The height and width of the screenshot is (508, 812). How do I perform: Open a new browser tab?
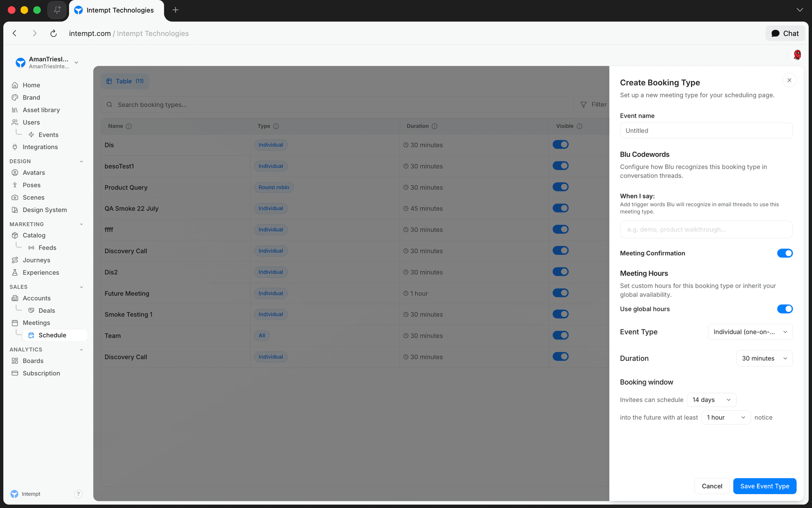(x=176, y=10)
